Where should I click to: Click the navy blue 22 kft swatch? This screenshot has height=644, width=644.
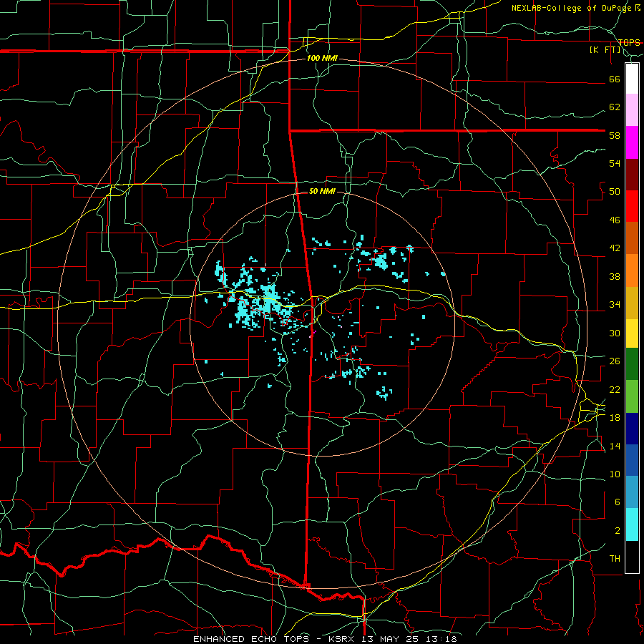point(632,429)
